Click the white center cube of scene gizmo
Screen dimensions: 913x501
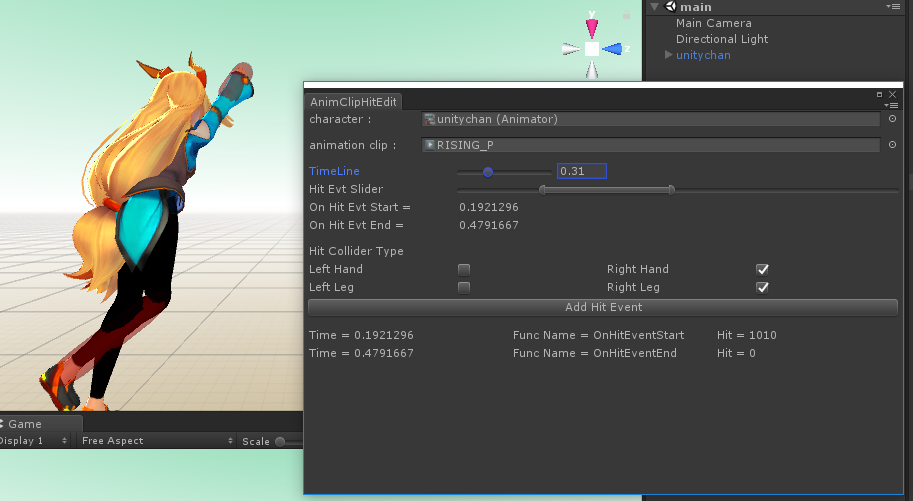592,50
